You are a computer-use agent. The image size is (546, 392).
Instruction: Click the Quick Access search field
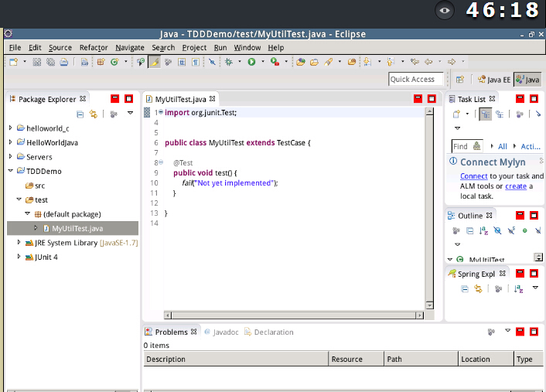tap(416, 79)
